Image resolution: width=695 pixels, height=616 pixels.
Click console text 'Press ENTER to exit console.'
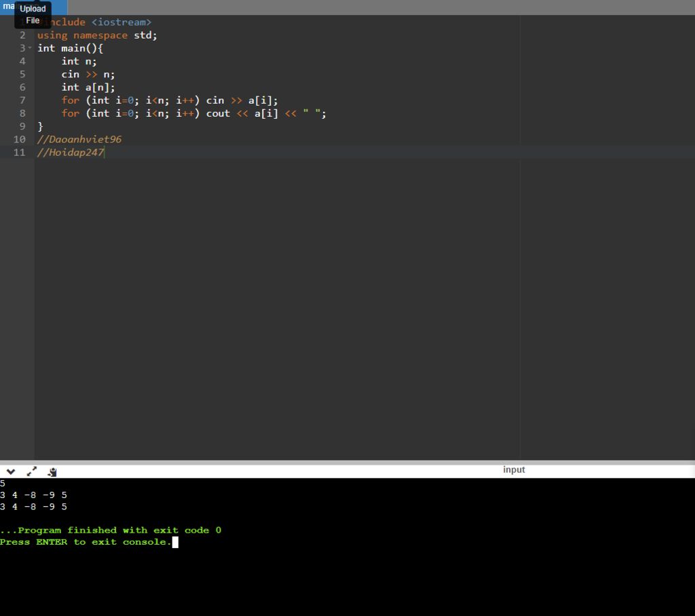tap(86, 542)
